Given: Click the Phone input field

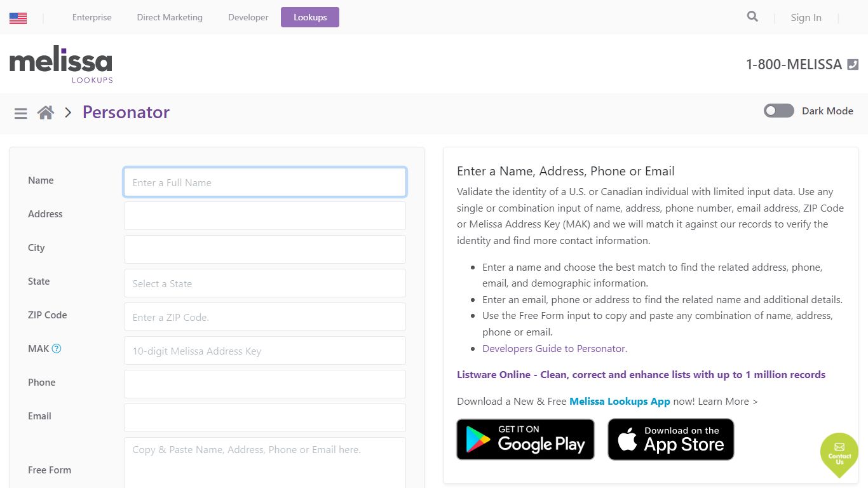Looking at the screenshot, I should tap(265, 384).
